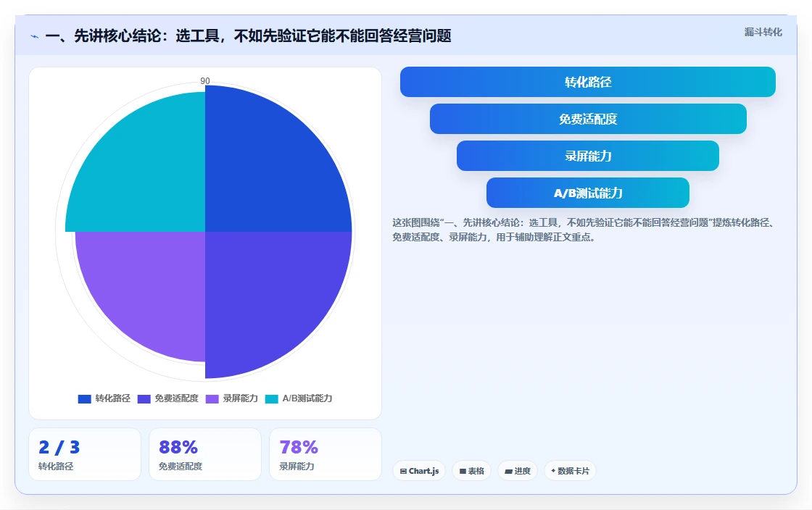Click the 录屏能力 legend color box
Viewport: 812px width, 510px height.
(x=212, y=398)
